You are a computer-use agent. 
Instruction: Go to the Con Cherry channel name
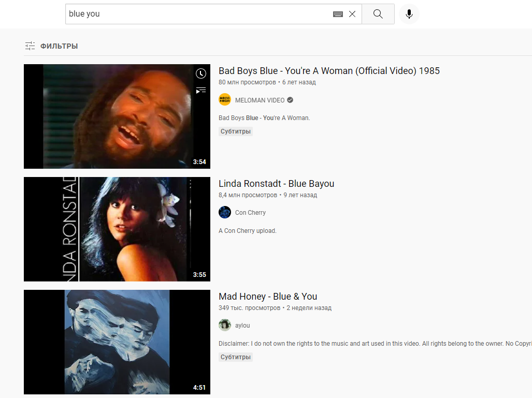pyautogui.click(x=250, y=213)
